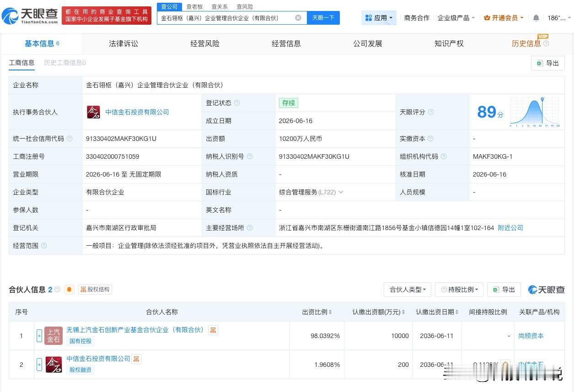Click the crown icon beside 开通会员
Viewport: 574px width, 392px height.
point(487,18)
